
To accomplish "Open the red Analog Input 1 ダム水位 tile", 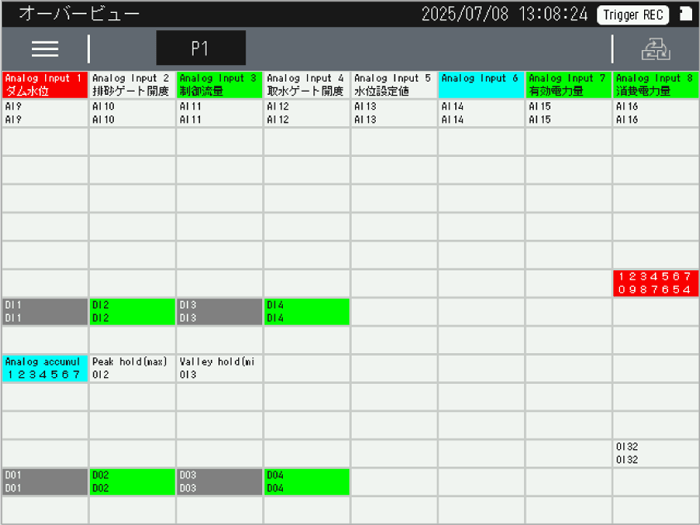I will click(45, 84).
